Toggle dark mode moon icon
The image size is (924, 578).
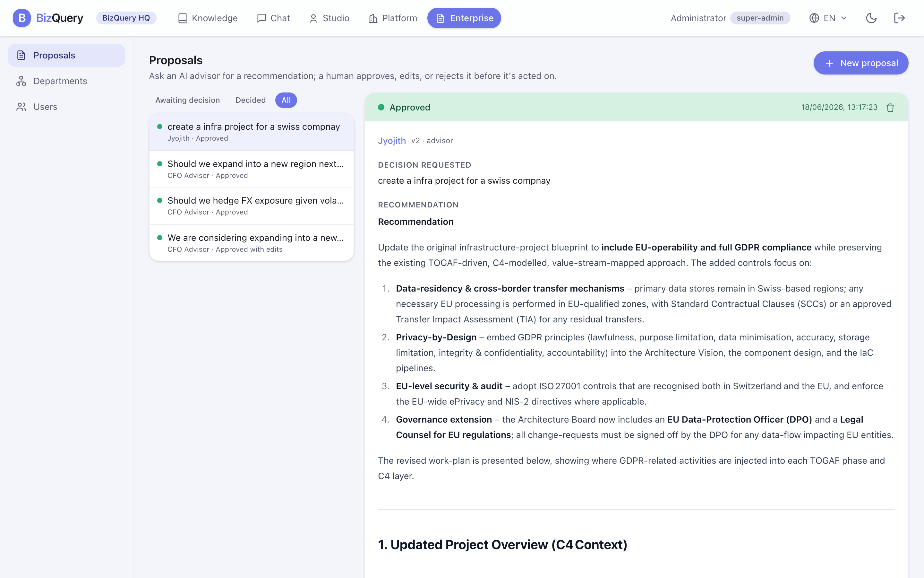[871, 18]
